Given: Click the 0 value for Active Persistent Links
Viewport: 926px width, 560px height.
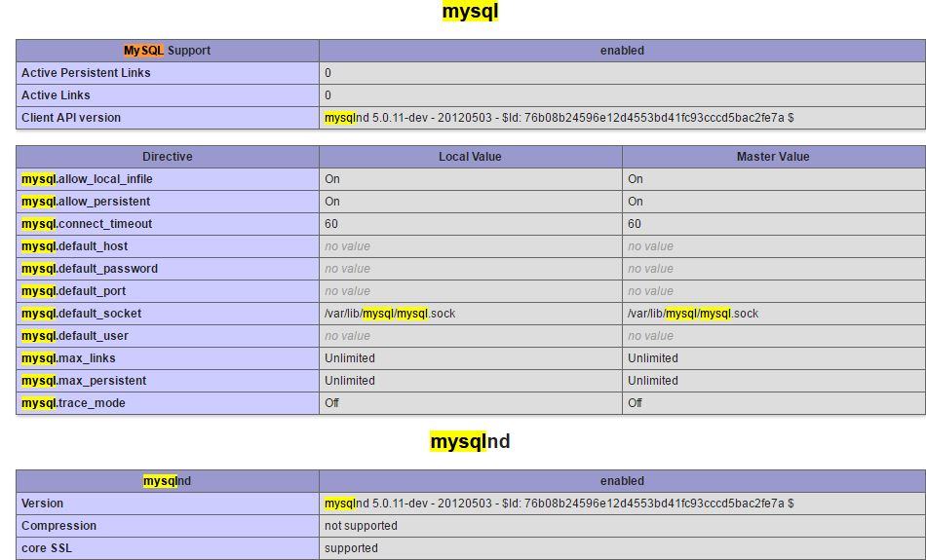Looking at the screenshot, I should [x=328, y=73].
